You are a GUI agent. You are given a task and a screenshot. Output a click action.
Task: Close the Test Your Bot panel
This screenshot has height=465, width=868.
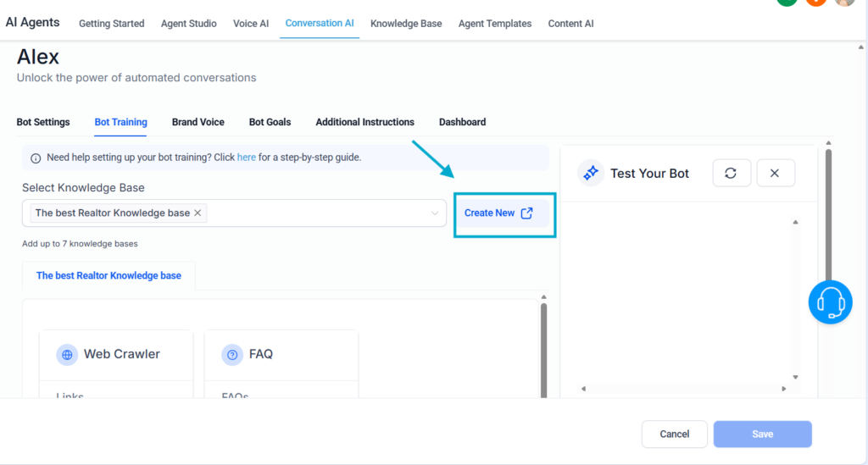click(775, 173)
